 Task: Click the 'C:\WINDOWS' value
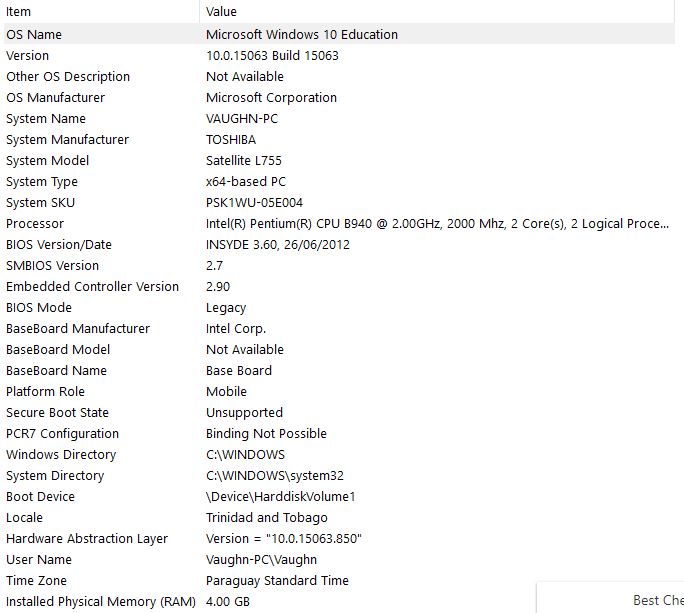click(x=246, y=455)
